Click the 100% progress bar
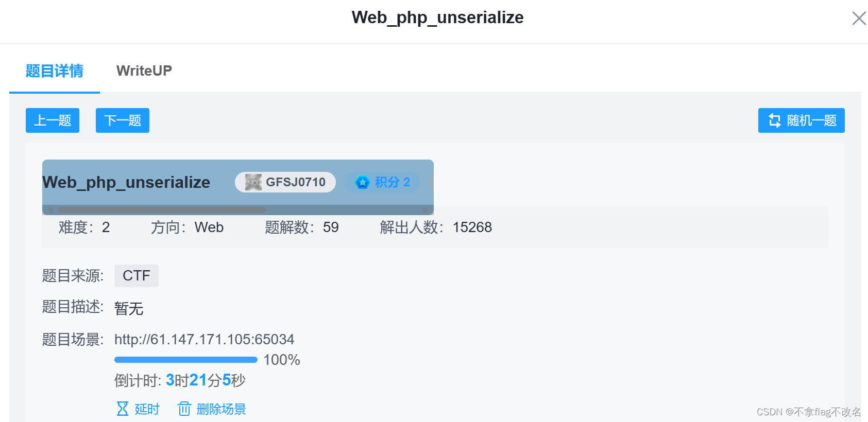Viewport: 868px width, 422px height. click(185, 359)
